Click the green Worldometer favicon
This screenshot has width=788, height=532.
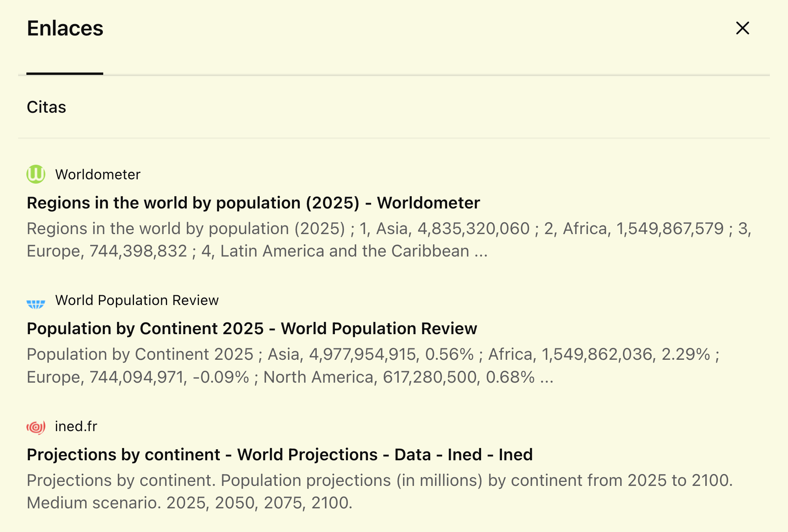pyautogui.click(x=36, y=174)
